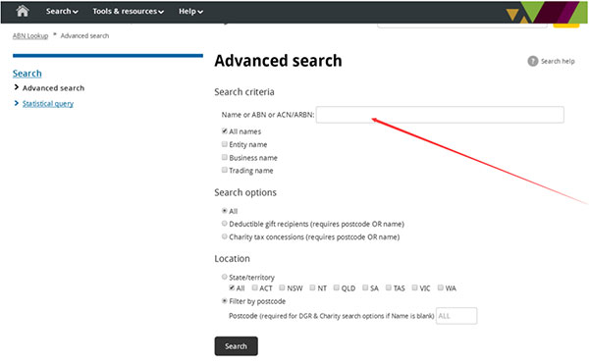The width and height of the screenshot is (589, 364).
Task: Select Charity tax concessions radio option
Action: [x=225, y=236]
